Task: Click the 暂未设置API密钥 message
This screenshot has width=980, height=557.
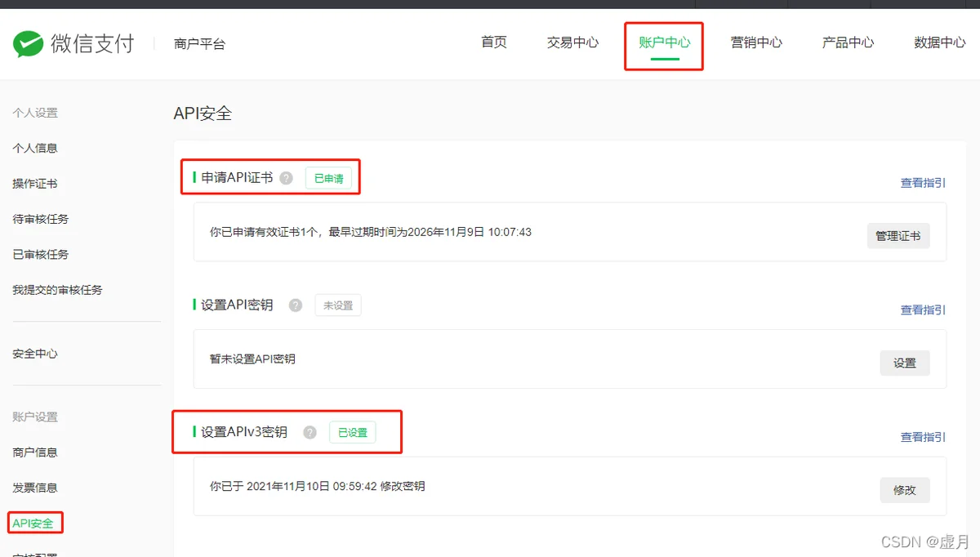Action: [252, 359]
